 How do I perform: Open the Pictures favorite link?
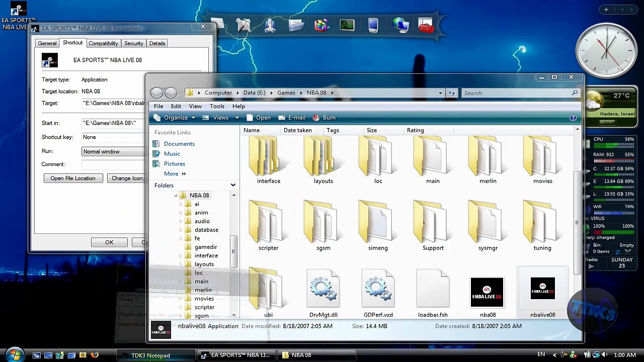tap(175, 164)
